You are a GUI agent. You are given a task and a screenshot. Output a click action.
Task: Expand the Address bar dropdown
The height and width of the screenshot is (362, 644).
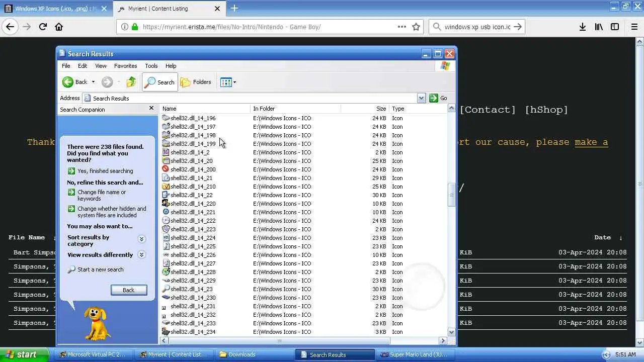[x=421, y=98]
